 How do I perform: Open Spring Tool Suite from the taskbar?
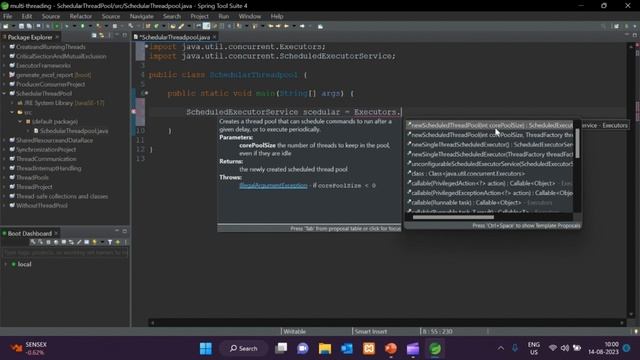point(435,349)
